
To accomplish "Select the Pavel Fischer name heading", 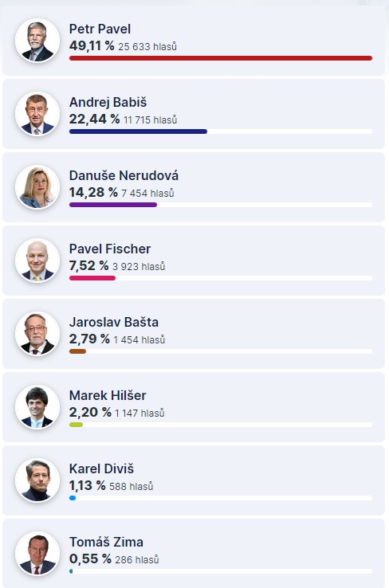I will (x=110, y=249).
